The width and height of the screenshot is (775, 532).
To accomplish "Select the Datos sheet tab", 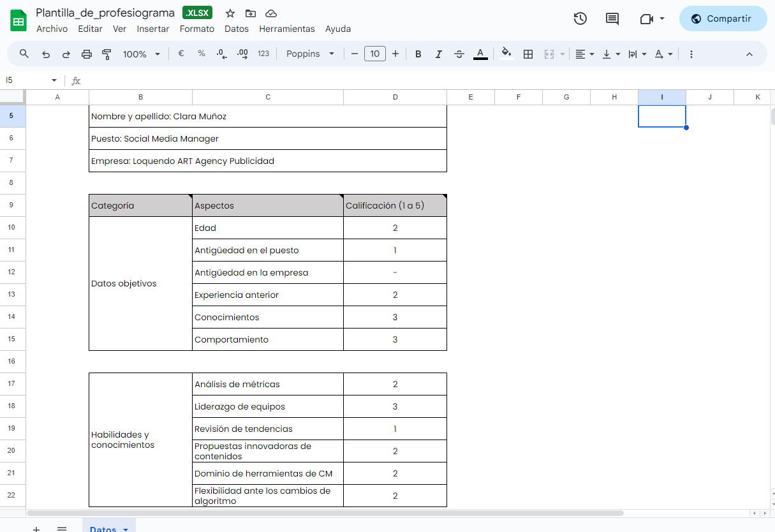I will click(104, 528).
